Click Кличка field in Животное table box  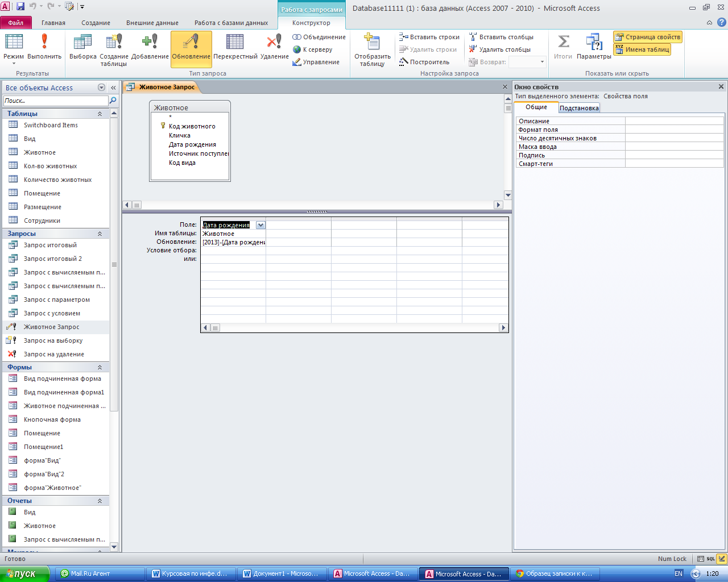180,135
